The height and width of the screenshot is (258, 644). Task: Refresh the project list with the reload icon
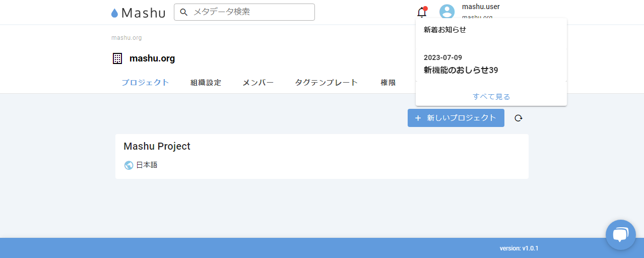coord(519,118)
